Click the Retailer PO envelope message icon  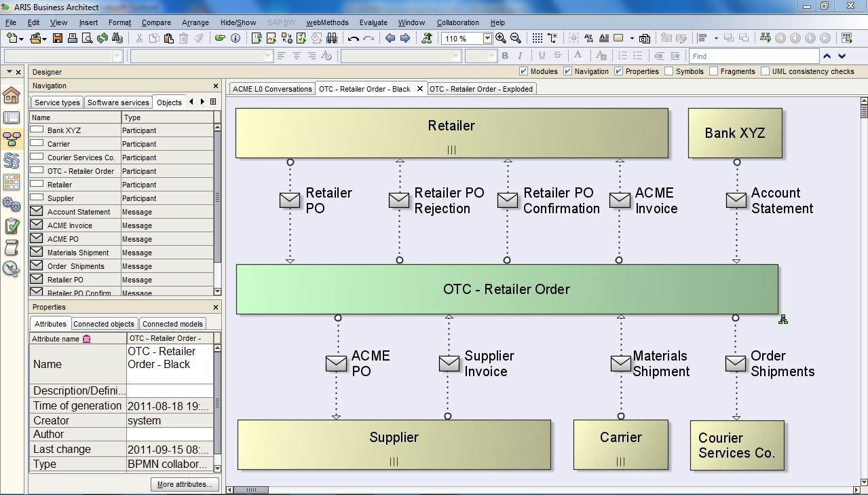[290, 200]
